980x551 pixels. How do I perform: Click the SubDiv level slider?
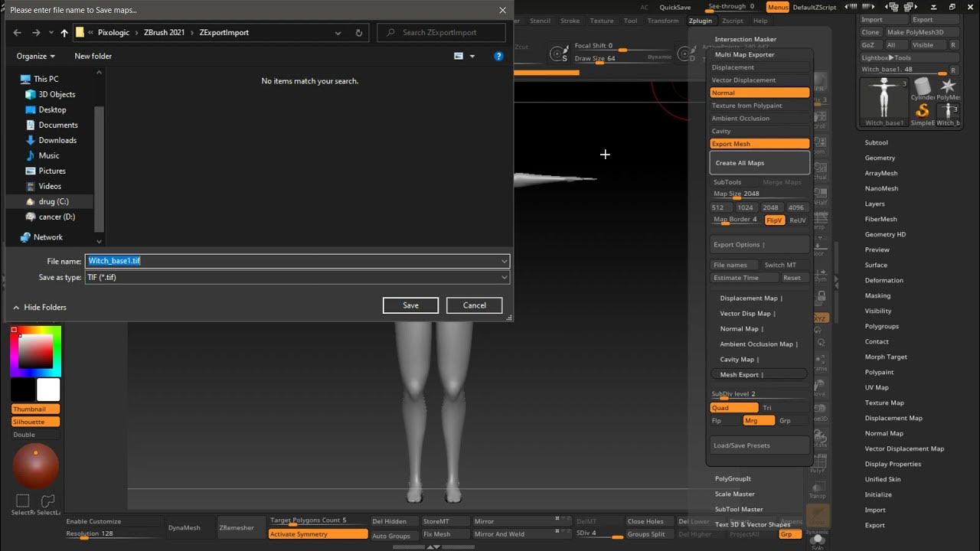[x=759, y=395]
